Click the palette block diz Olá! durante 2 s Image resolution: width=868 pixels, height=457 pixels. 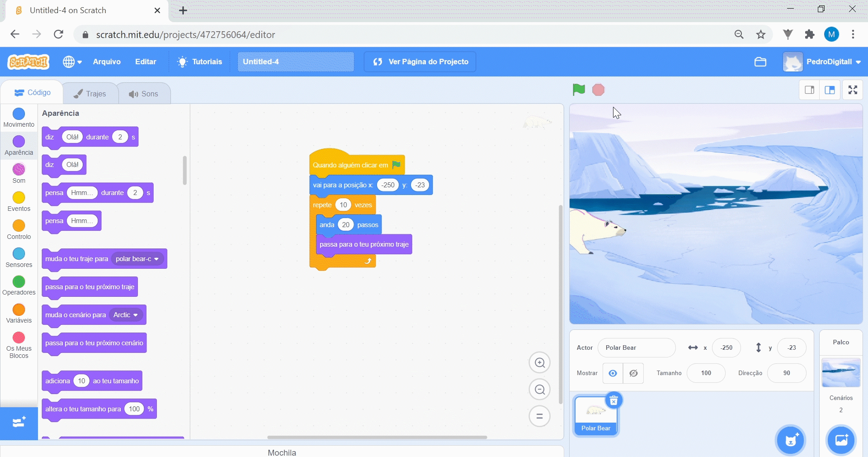pos(90,137)
